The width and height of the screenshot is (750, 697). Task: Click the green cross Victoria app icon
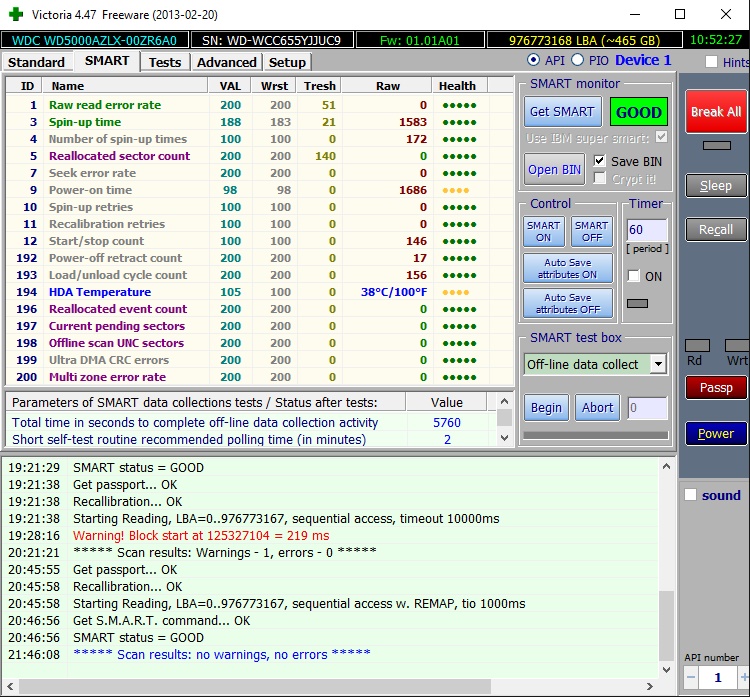[x=16, y=14]
